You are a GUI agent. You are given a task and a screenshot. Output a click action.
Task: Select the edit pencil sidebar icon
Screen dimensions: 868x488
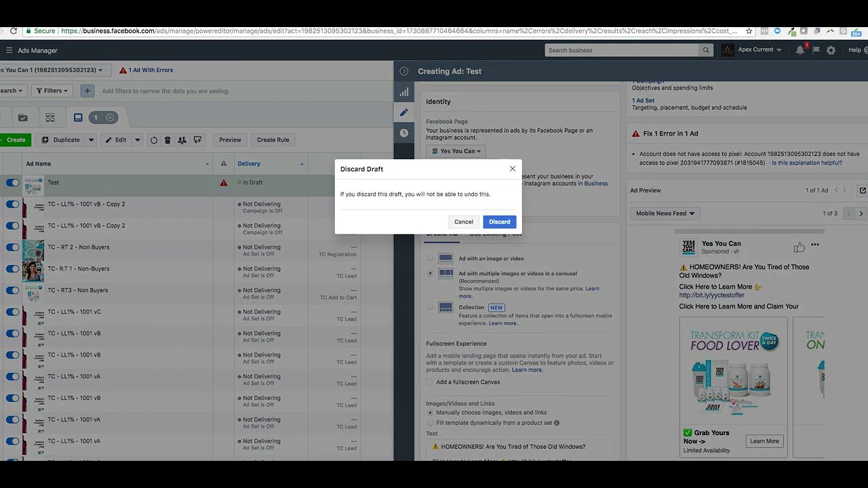tap(404, 113)
